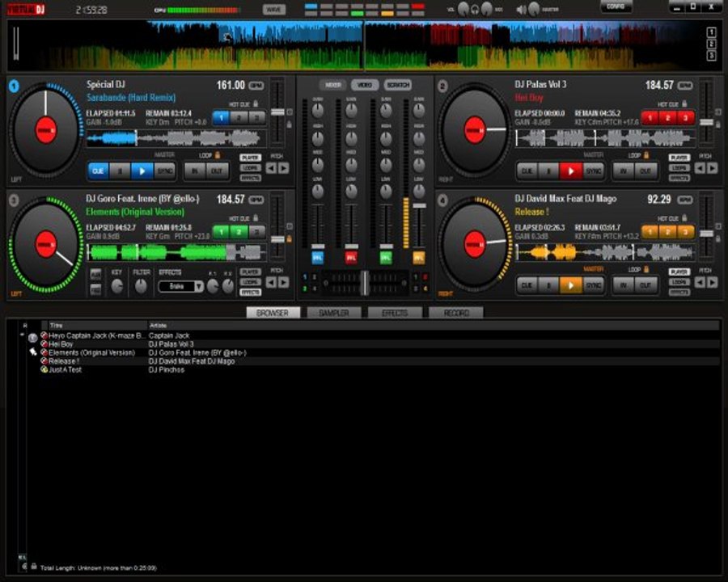Switch deck 2 to the LOOPS panel
Viewport: 728px width, 582px height.
[679, 168]
